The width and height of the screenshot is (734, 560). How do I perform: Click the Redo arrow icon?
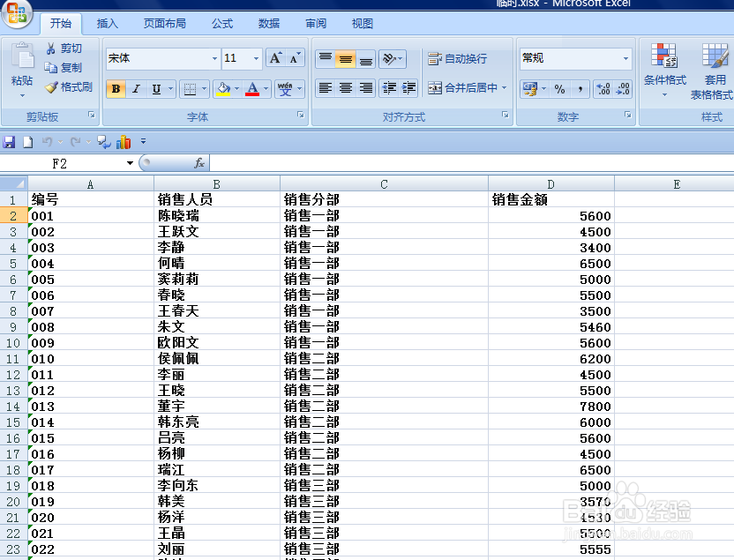click(75, 141)
